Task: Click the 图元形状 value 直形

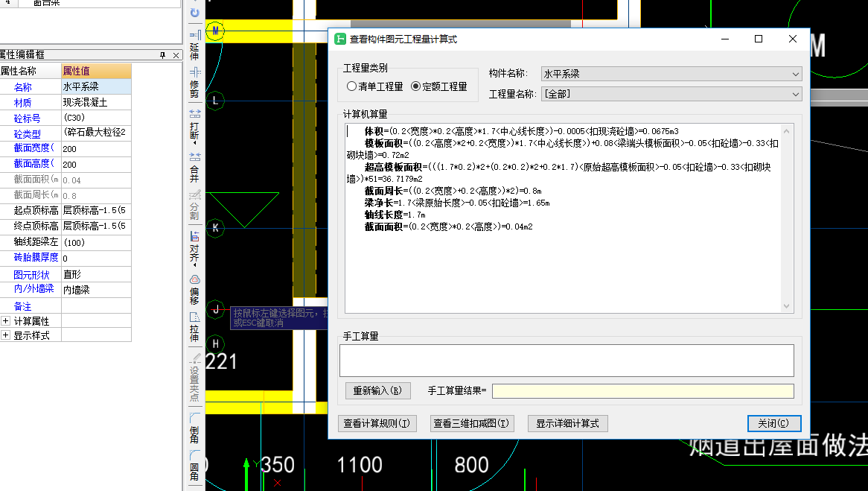Action: [96, 274]
